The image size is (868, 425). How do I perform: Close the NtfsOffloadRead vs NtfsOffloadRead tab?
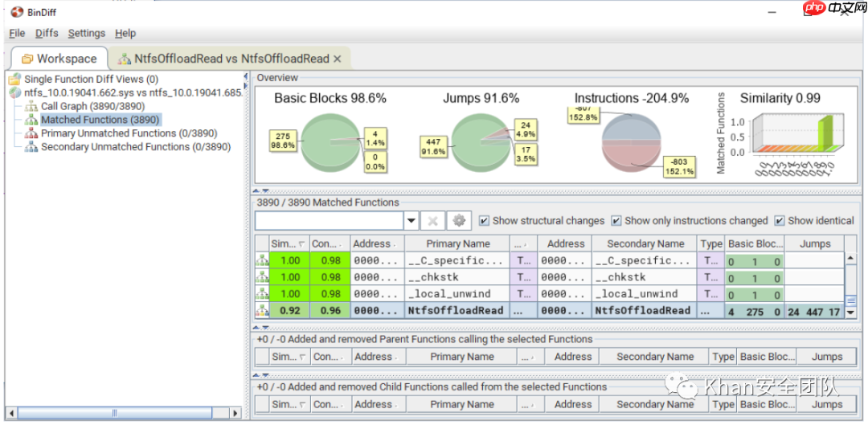338,59
